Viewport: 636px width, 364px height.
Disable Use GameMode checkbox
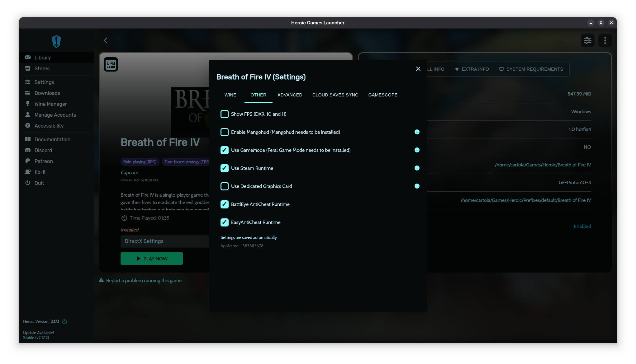pyautogui.click(x=225, y=150)
